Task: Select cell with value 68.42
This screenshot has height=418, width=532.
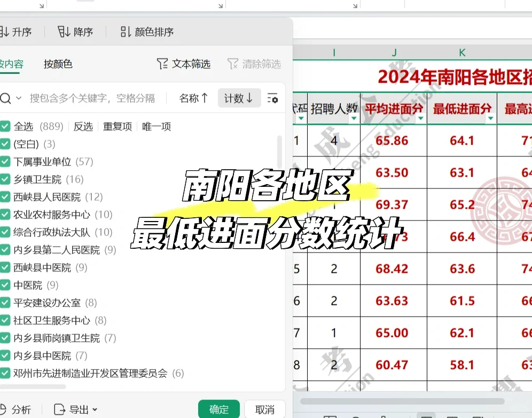Action: point(394,269)
